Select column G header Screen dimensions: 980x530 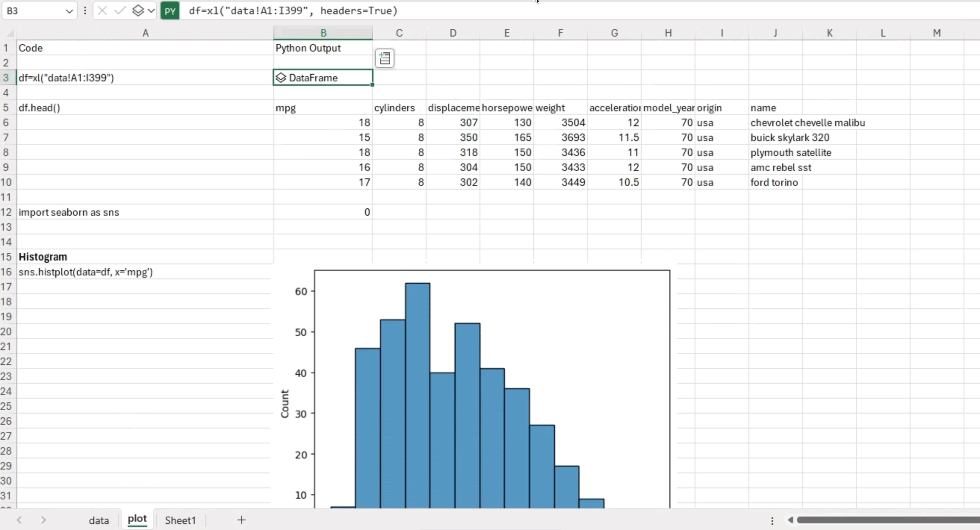pos(614,33)
